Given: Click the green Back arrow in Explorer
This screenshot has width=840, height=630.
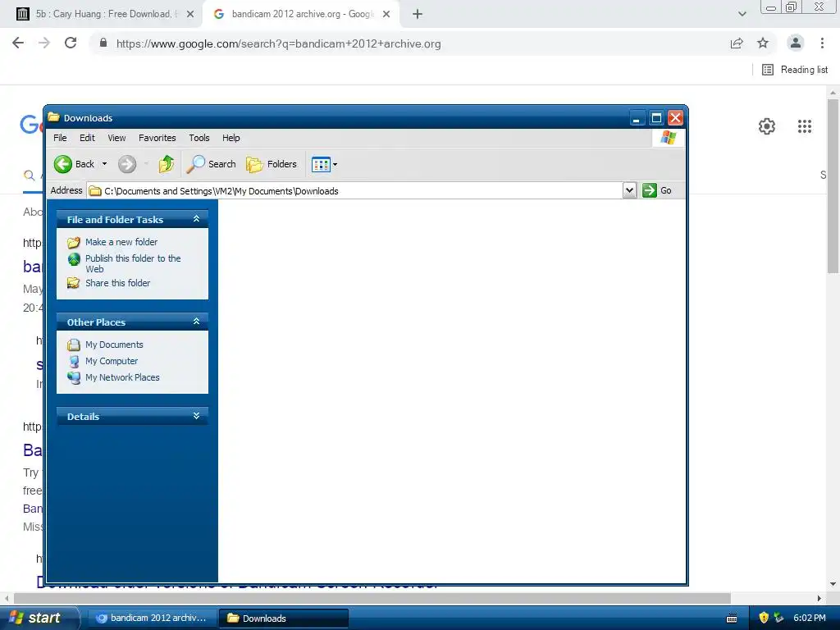Looking at the screenshot, I should tap(62, 164).
